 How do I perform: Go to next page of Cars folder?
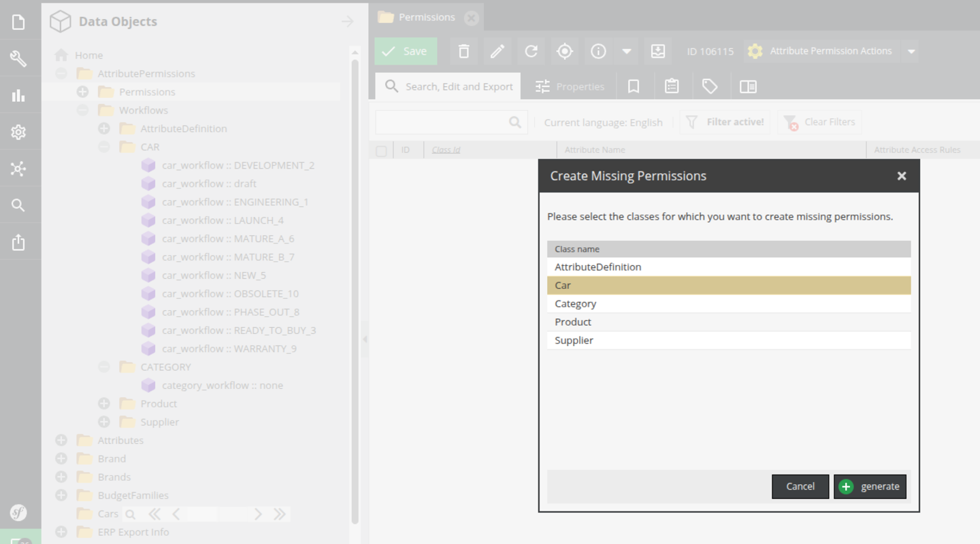coord(258,514)
